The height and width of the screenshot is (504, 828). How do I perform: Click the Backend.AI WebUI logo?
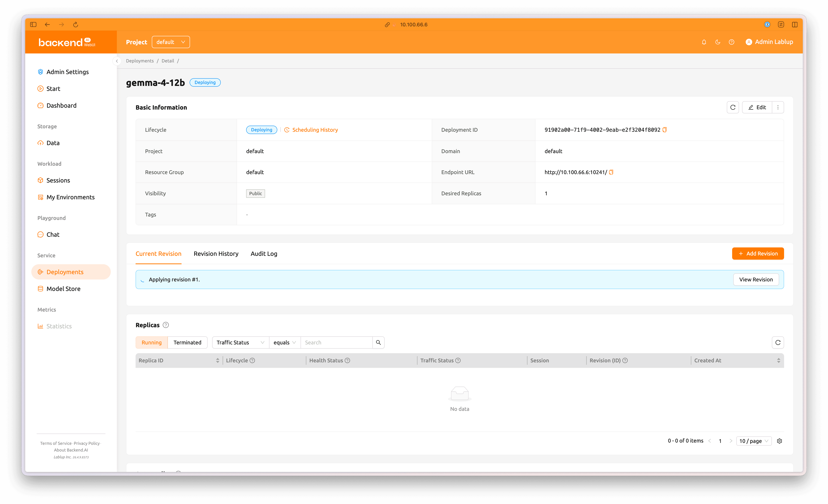click(x=67, y=42)
